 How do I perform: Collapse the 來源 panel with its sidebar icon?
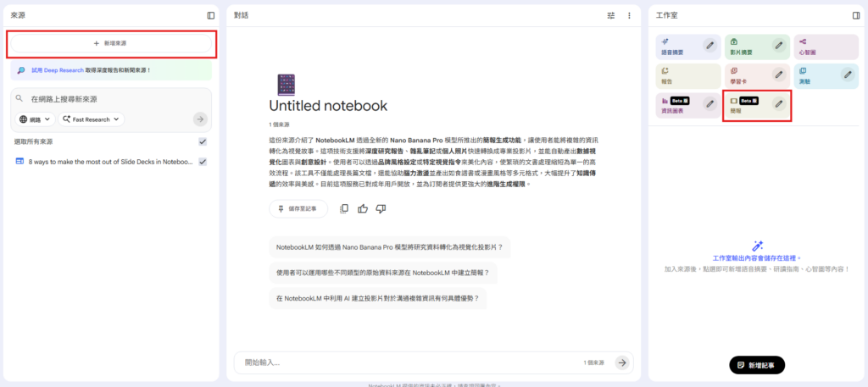point(211,15)
